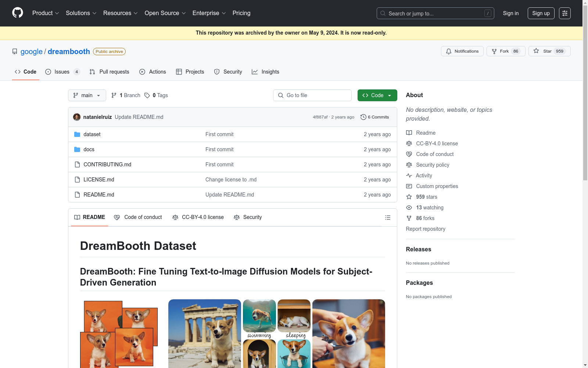588x368 pixels.
Task: Click the Report repository link
Action: click(x=426, y=229)
